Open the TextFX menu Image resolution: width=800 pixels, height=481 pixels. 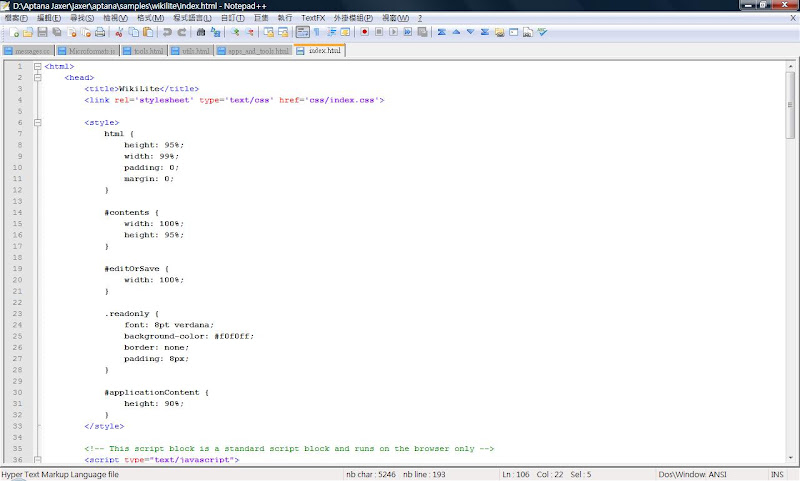(x=312, y=18)
